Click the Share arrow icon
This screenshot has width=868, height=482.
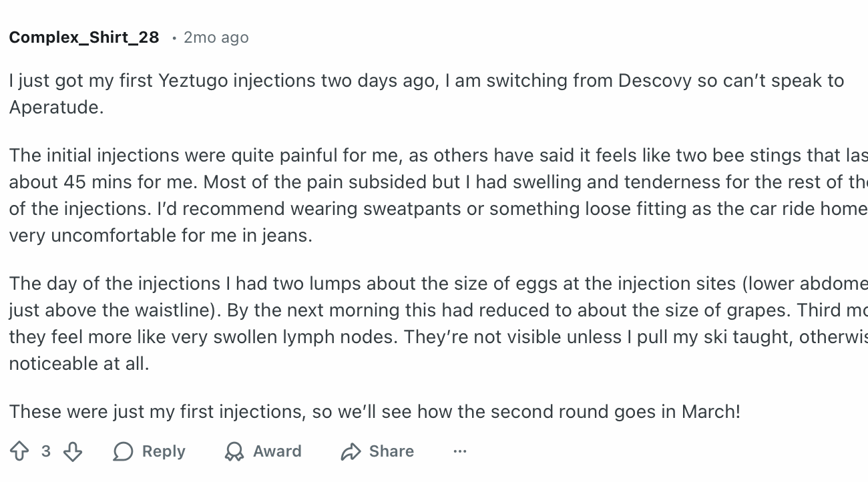[351, 452]
